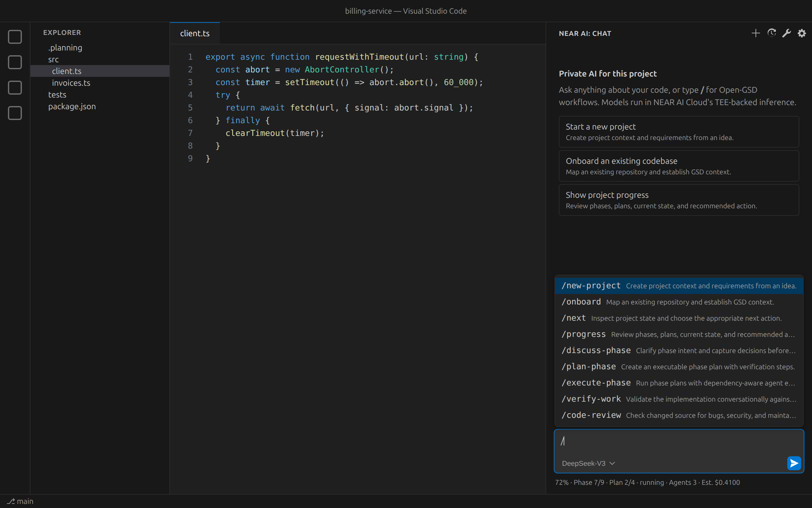Focus the chat message input field
Screen dimensions: 812x508
coord(679,441)
